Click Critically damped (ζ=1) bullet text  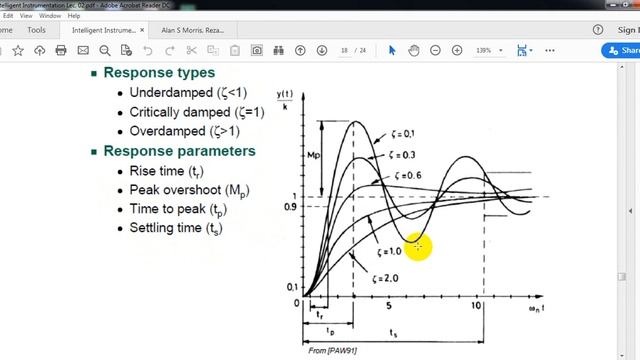pos(197,112)
